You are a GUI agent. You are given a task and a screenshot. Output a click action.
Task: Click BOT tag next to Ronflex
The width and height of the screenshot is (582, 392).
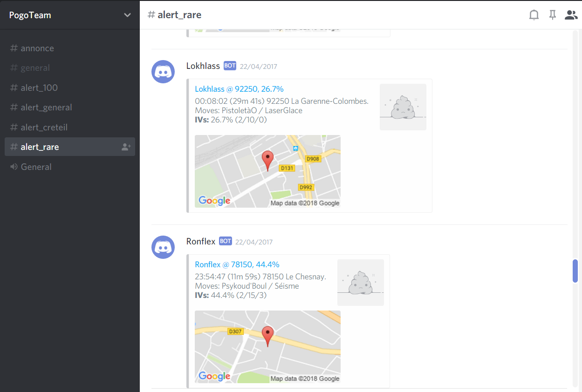[226, 241]
